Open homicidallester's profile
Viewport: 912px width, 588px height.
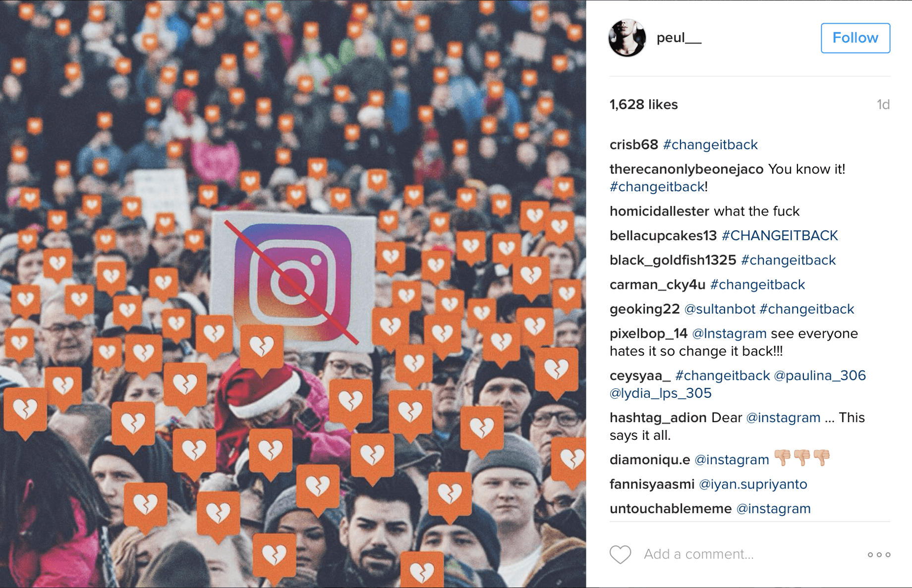(659, 211)
